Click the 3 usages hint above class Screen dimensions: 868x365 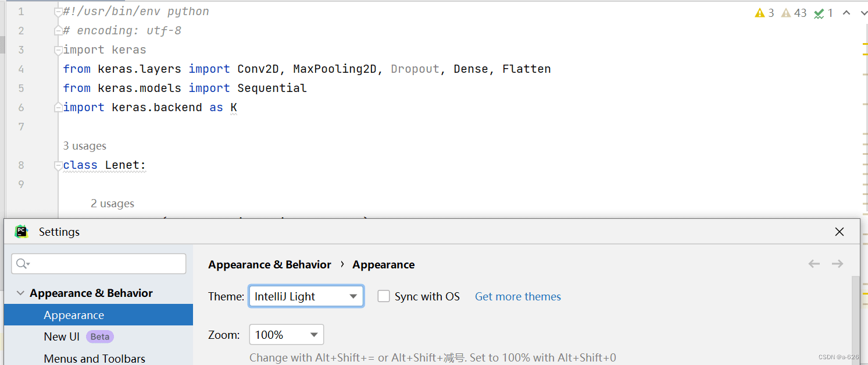pyautogui.click(x=85, y=146)
